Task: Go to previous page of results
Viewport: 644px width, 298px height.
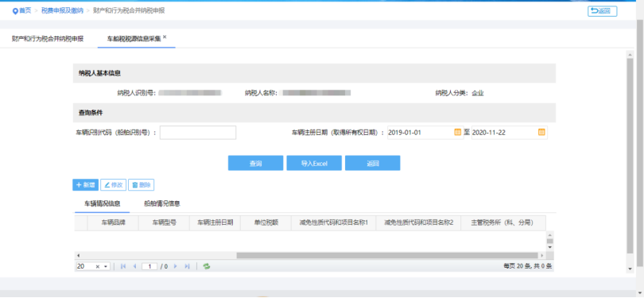Action: (134, 266)
